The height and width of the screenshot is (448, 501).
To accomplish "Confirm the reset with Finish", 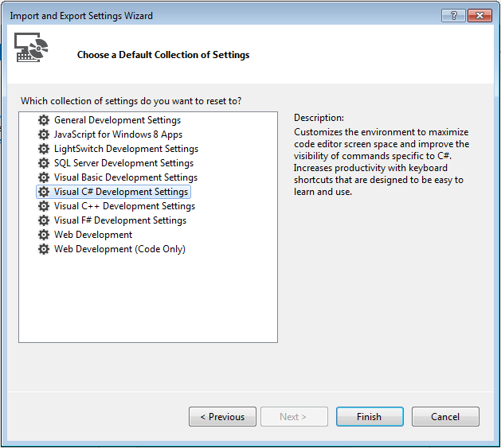I will click(370, 417).
